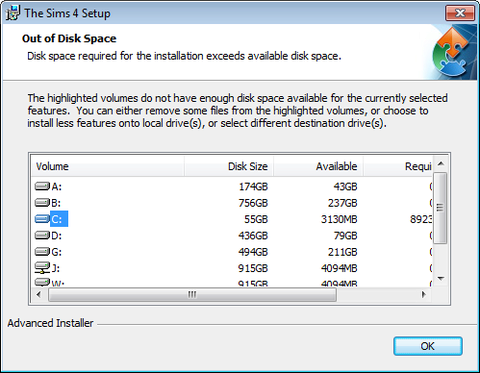Click the right arrow of horizontal scrollbar
The height and width of the screenshot is (373, 480).
(x=424, y=295)
